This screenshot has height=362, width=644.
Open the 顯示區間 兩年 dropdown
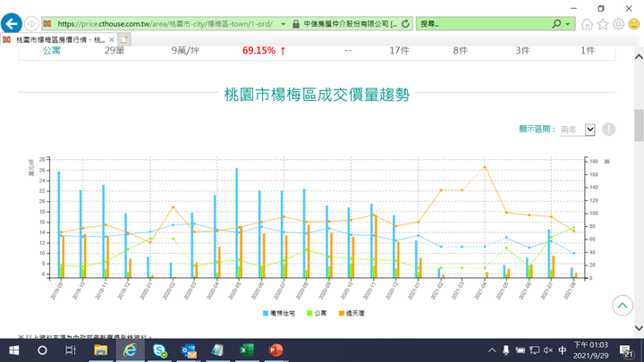(x=578, y=130)
